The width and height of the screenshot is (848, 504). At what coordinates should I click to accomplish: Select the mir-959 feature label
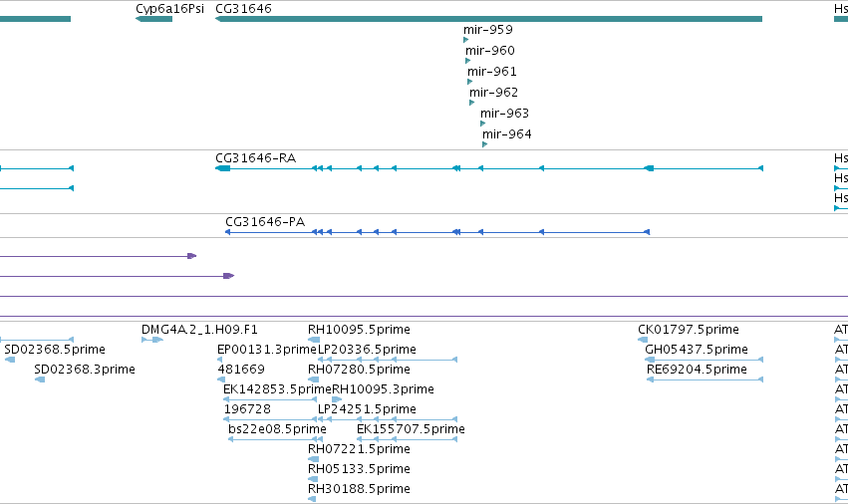(x=488, y=30)
